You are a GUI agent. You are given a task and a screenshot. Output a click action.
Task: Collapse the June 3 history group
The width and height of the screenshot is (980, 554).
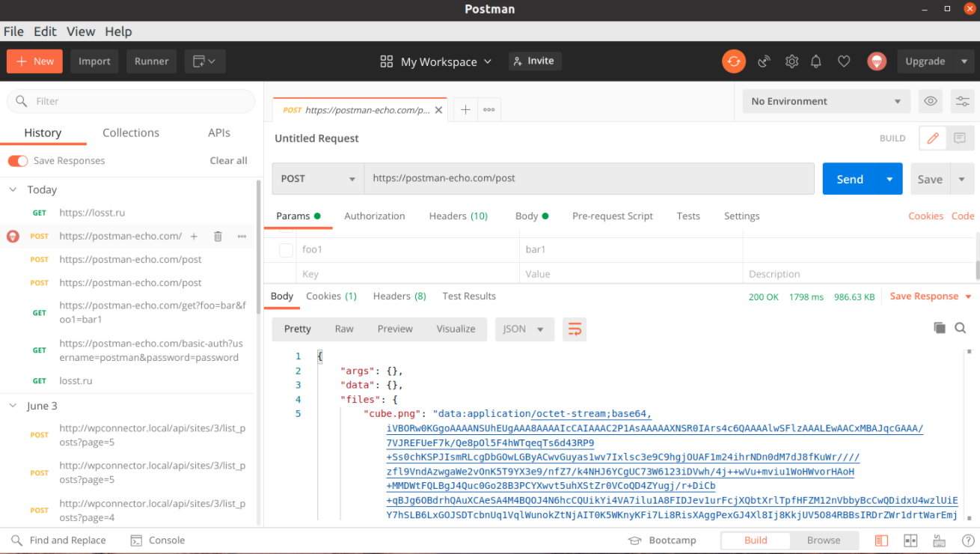tap(13, 406)
